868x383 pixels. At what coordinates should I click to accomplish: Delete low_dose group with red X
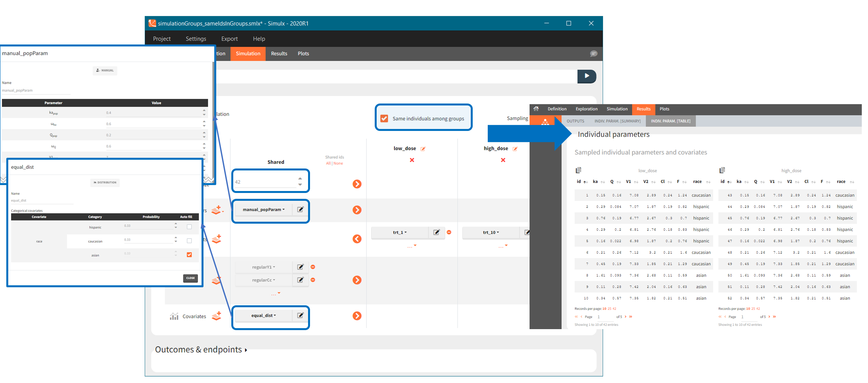pos(412,160)
